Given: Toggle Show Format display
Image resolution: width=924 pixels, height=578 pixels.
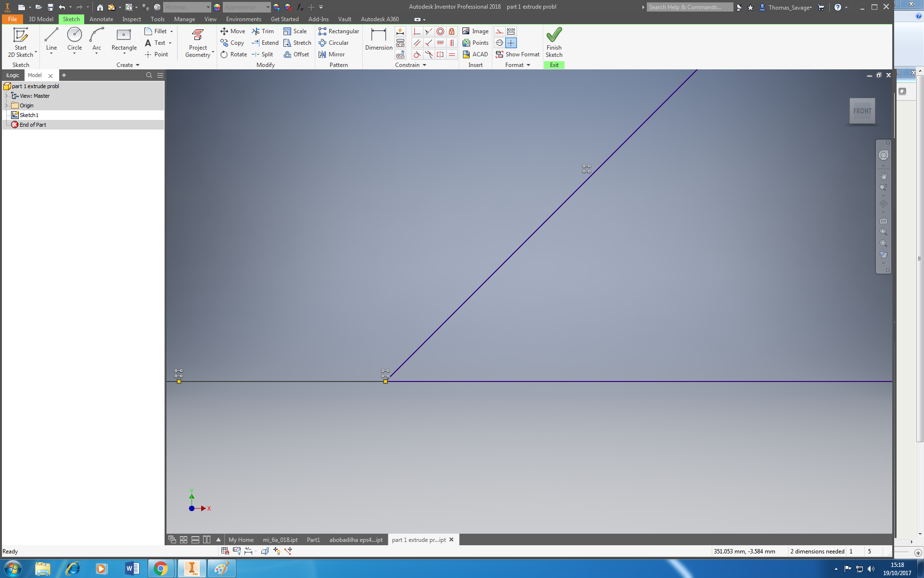Looking at the screenshot, I should pos(517,54).
